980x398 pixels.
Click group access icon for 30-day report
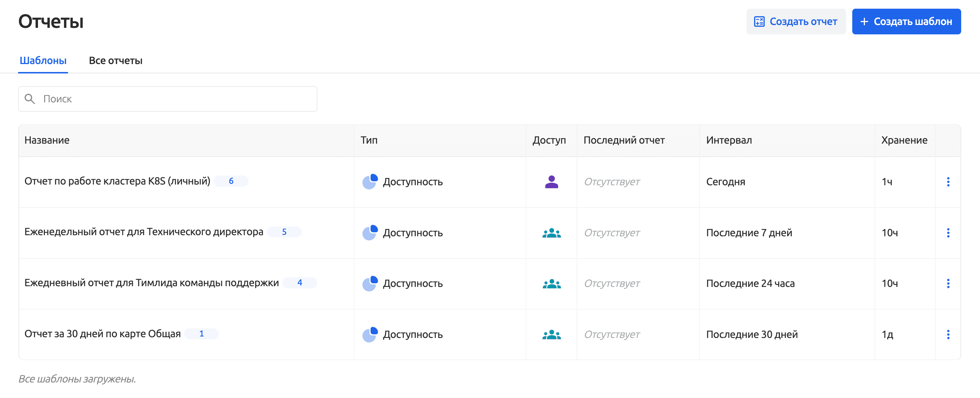click(551, 334)
